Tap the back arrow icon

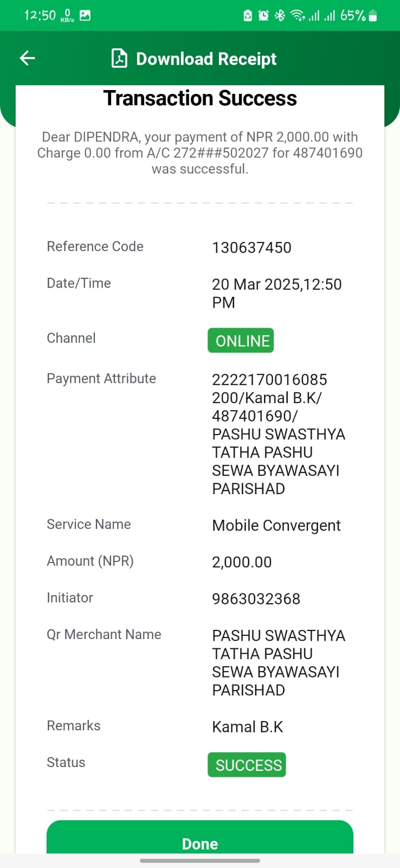tap(27, 58)
